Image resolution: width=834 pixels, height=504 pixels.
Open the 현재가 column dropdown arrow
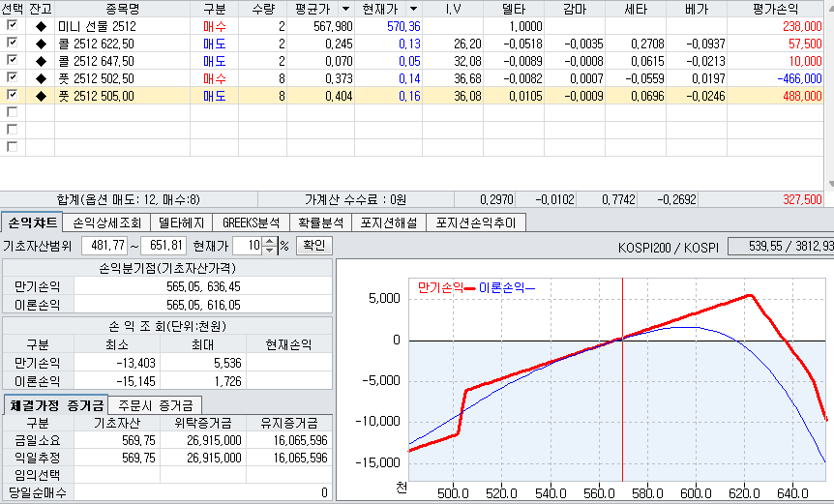413,9
